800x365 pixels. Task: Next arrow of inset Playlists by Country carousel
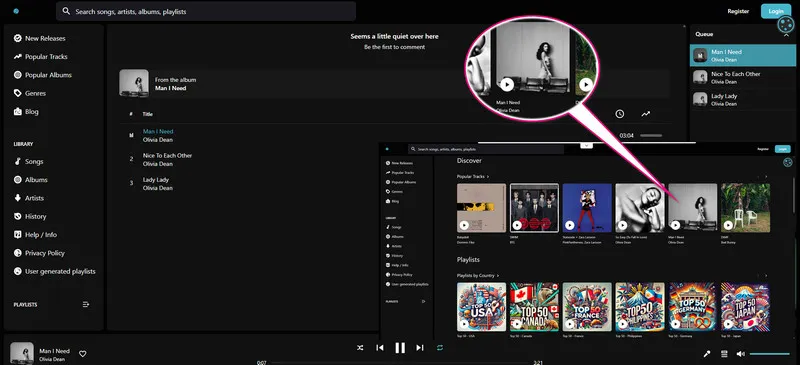[766, 276]
